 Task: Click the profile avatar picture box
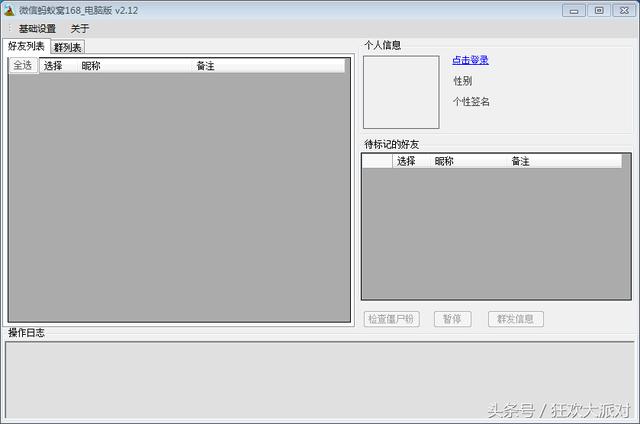point(401,92)
